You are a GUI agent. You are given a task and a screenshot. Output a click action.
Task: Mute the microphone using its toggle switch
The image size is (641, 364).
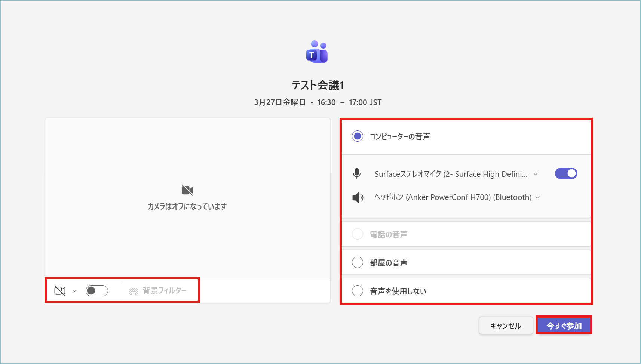click(566, 173)
